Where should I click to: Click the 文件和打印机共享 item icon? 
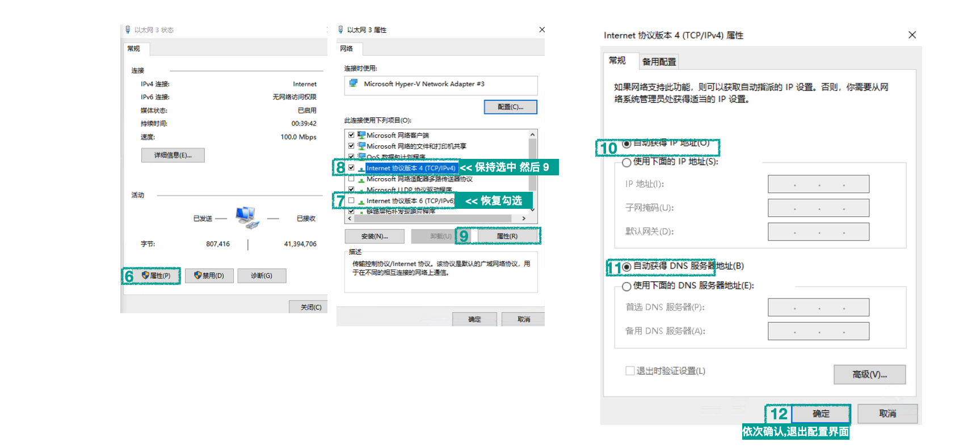(361, 146)
